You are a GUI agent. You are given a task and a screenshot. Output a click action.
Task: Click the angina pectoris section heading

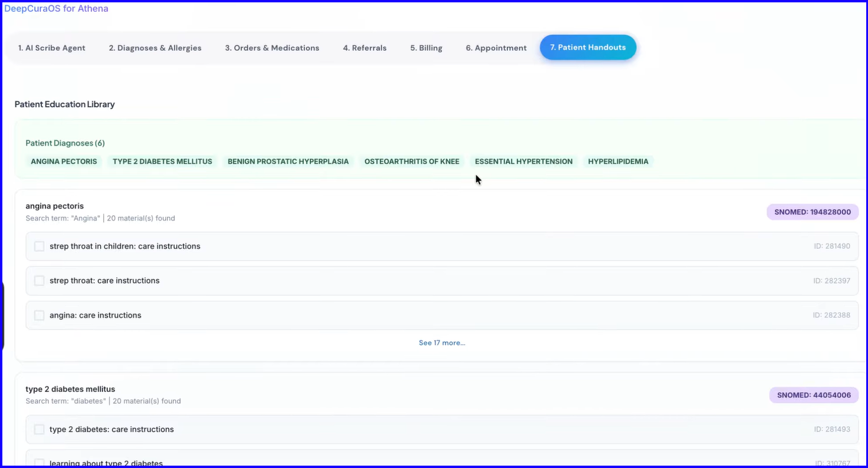point(55,206)
